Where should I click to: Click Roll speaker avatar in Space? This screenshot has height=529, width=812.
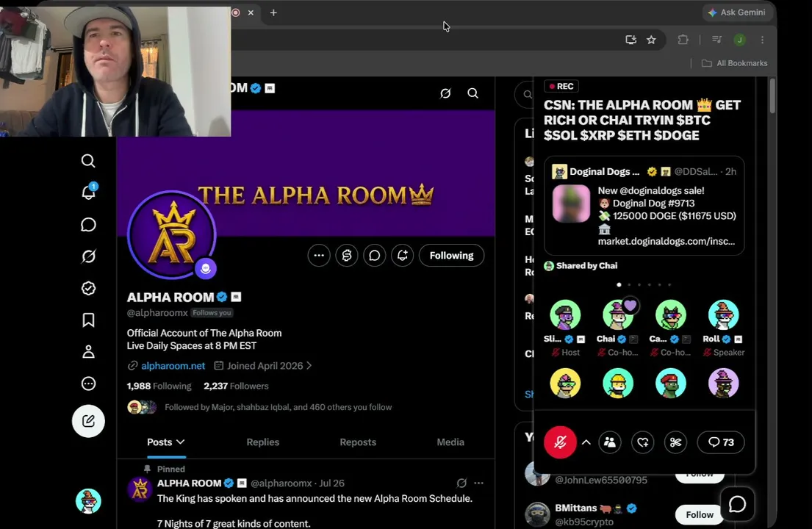(723, 314)
